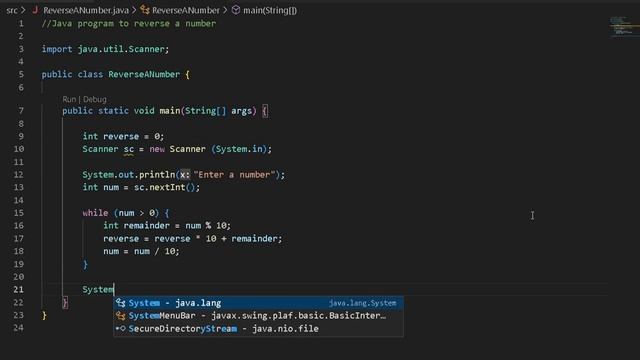Click the src breadcrumb segment
Screen dimensions: 640x360
point(12,10)
